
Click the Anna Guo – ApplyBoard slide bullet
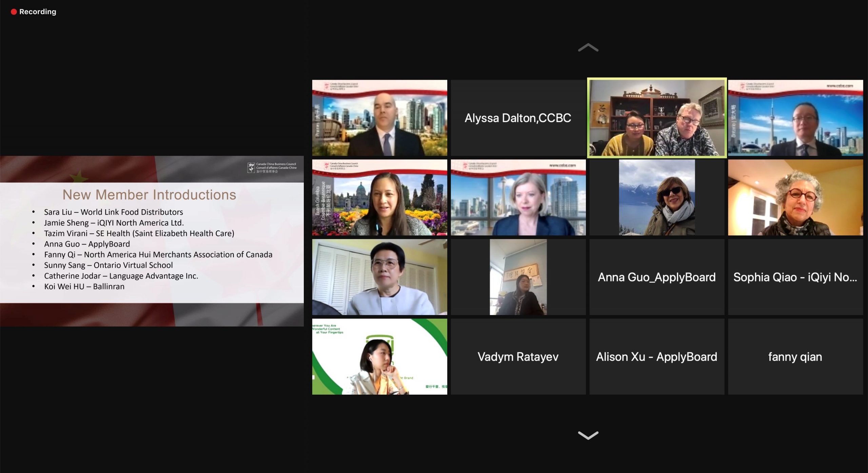click(87, 244)
